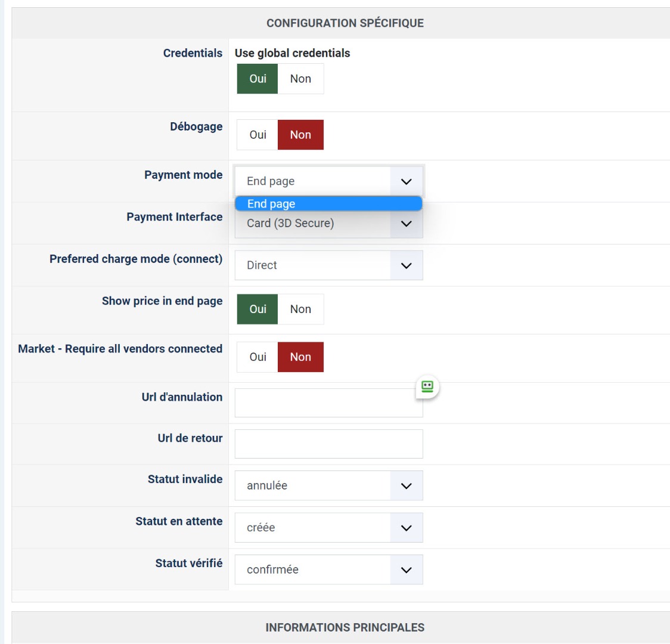Viewport: 670px width, 644px height.
Task: Enable Market require all vendors connected
Action: tap(258, 357)
